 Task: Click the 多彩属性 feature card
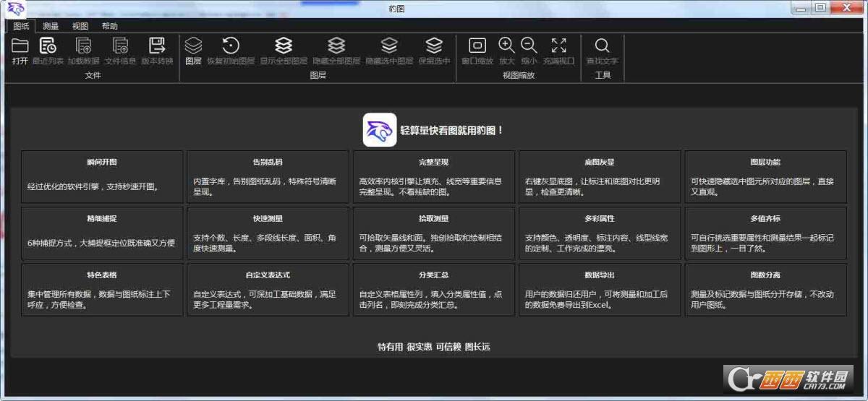(600, 233)
